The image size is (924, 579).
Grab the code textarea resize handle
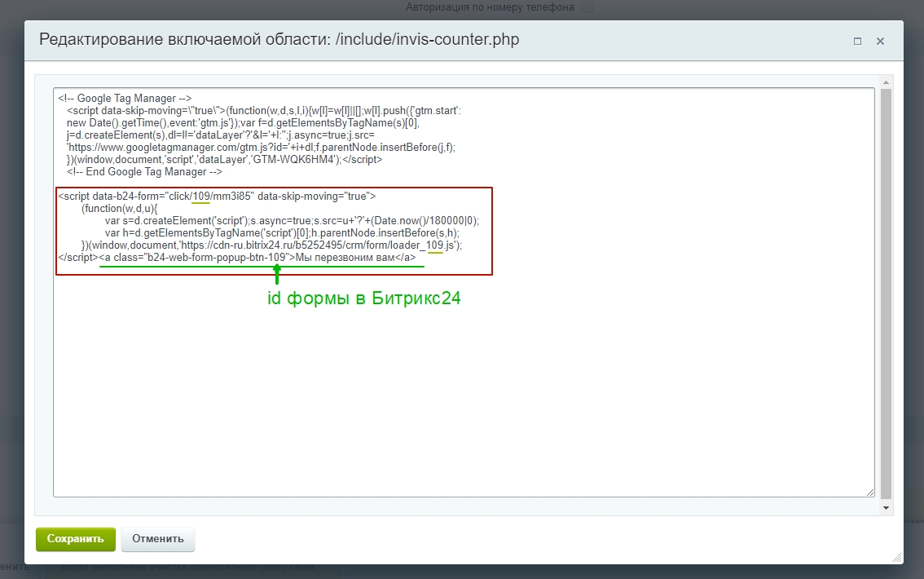pos(870,492)
